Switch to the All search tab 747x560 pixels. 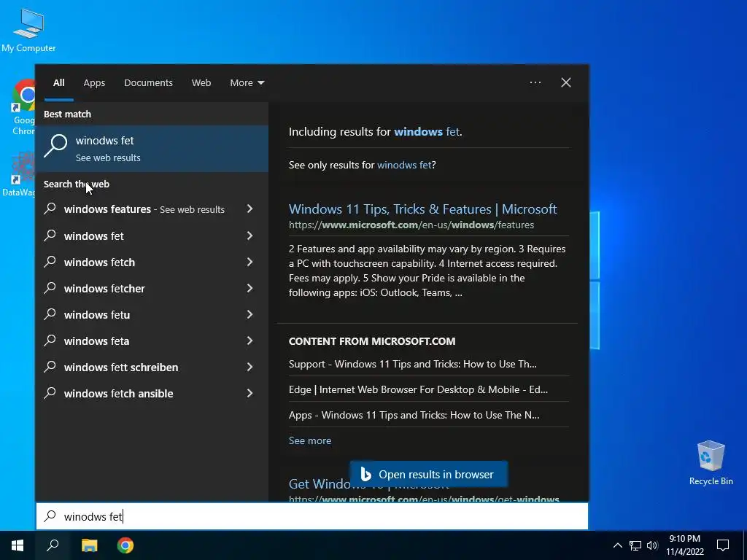pos(58,83)
